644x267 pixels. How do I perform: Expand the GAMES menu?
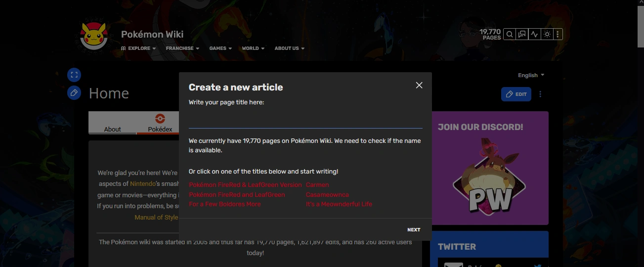(220, 48)
